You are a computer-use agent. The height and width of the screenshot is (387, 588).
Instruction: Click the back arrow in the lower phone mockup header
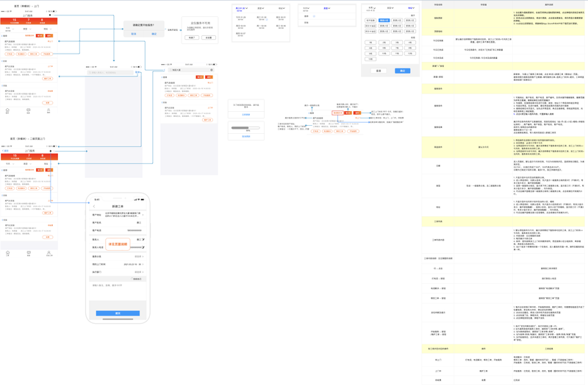(4, 151)
